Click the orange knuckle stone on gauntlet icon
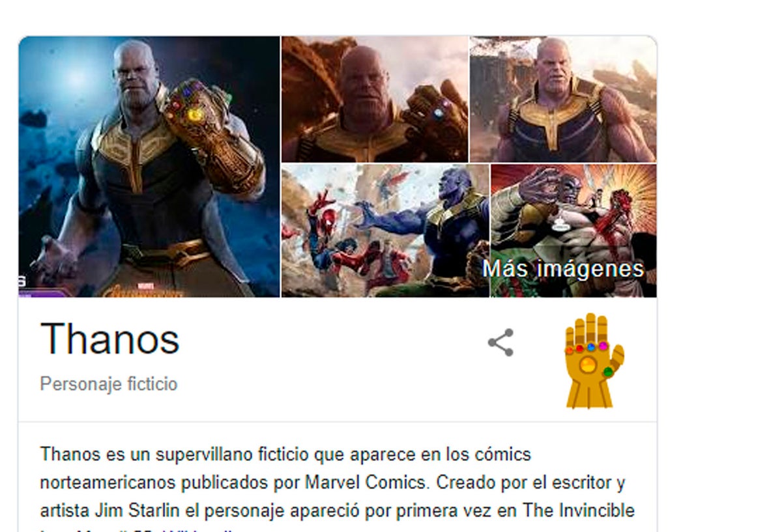Screen dimensions: 782x532 pyautogui.click(x=570, y=350)
